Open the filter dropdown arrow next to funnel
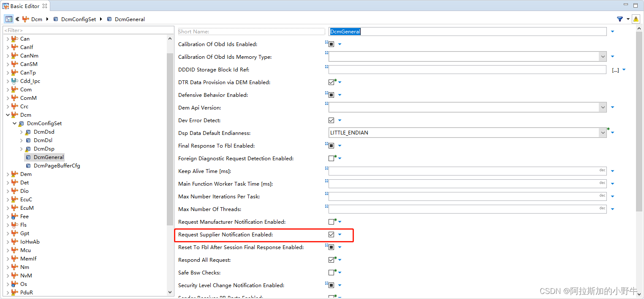 tap(628, 19)
